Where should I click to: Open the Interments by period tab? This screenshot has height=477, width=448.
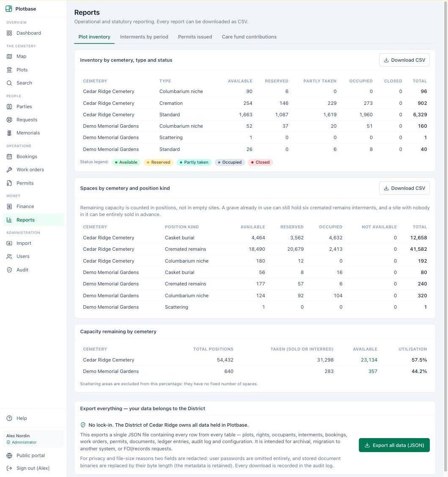(x=144, y=37)
